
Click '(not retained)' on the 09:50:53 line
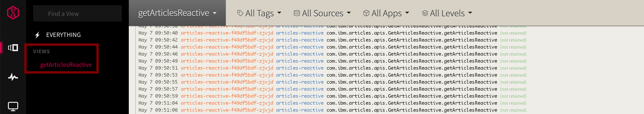[x=513, y=75]
